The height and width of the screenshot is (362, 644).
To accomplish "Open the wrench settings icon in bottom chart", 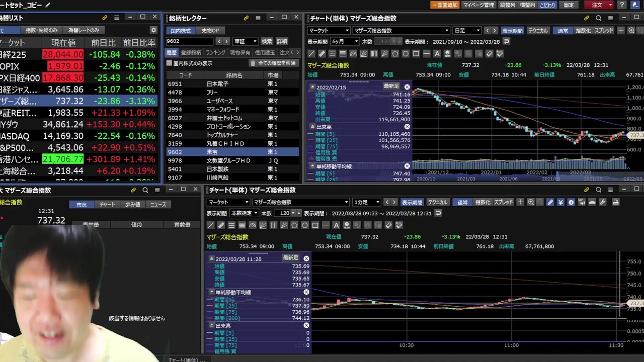I will 603,203.
